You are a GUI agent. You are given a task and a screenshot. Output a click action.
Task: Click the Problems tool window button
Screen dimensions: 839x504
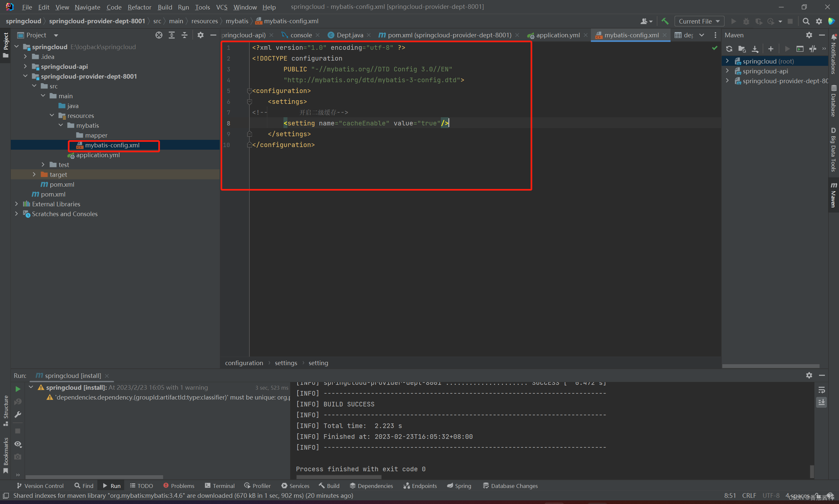coord(179,486)
